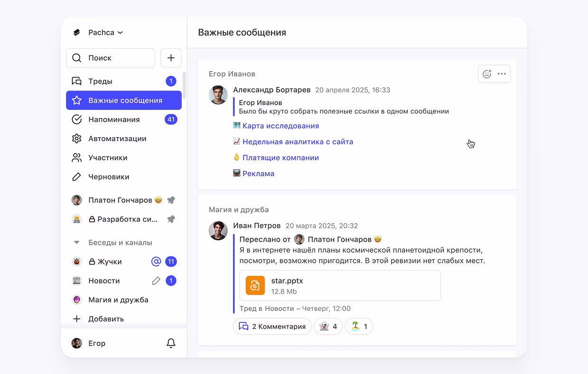Collapse the Беседы и каналы section
Screen dimensions: 588x374
click(77, 243)
